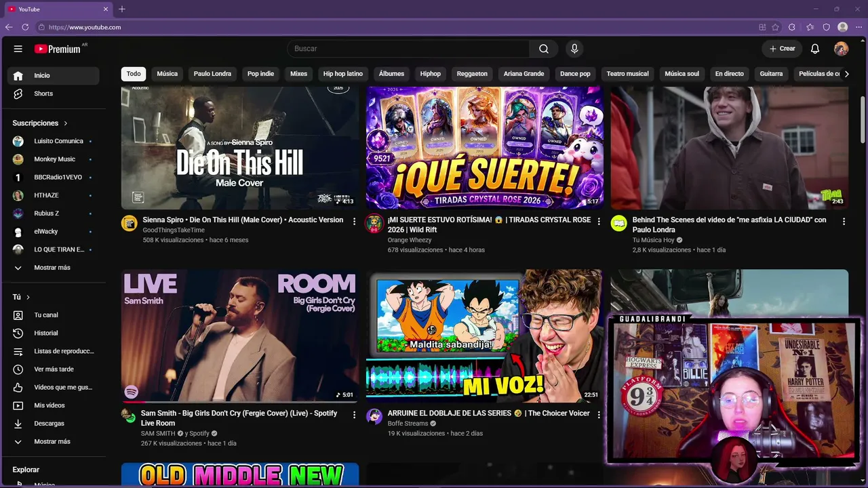
Task: Add this page to browser favorites
Action: 775,27
